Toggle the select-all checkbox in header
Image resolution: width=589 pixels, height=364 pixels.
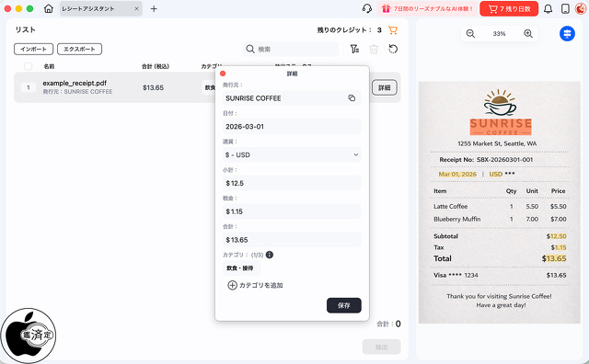pos(29,66)
